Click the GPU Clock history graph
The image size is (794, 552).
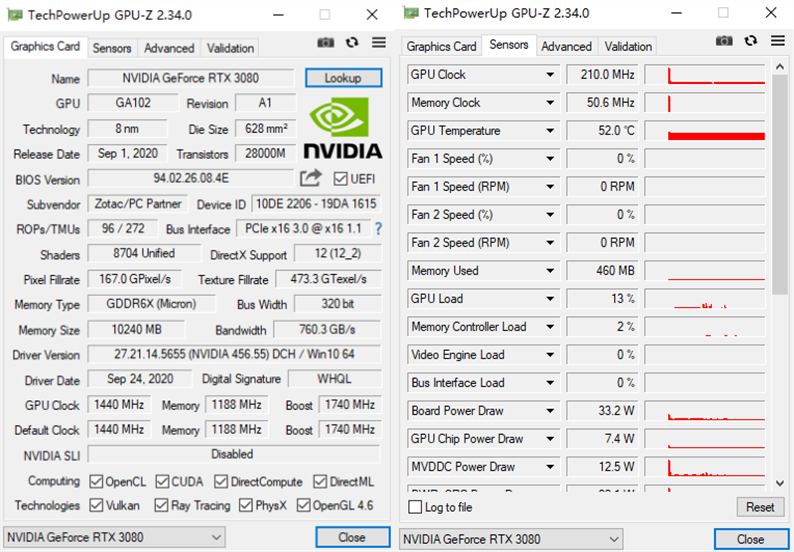[705, 75]
